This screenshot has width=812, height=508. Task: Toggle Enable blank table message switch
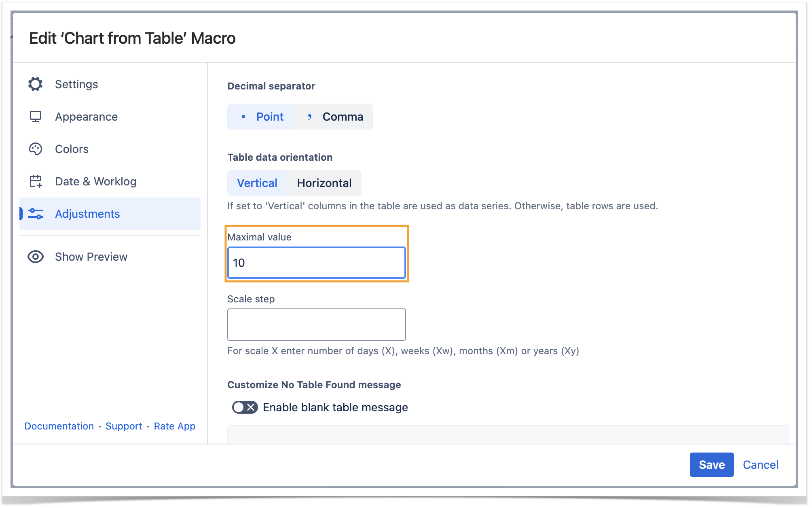pyautogui.click(x=245, y=407)
